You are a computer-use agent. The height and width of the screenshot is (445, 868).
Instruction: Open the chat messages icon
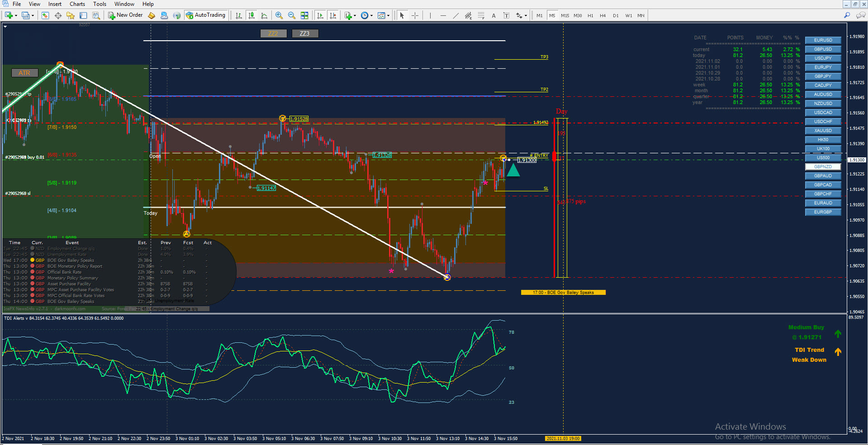click(861, 15)
